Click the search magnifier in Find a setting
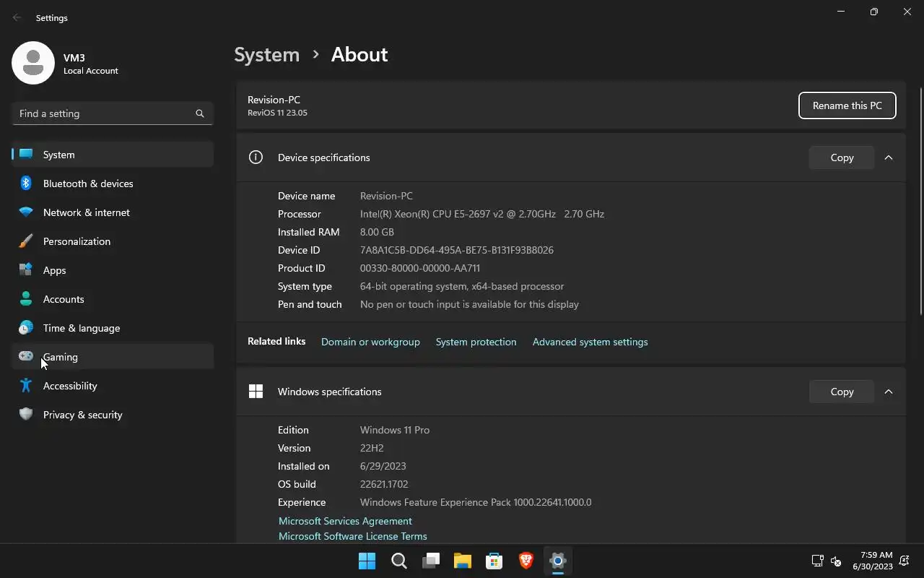This screenshot has height=578, width=924. pos(200,113)
